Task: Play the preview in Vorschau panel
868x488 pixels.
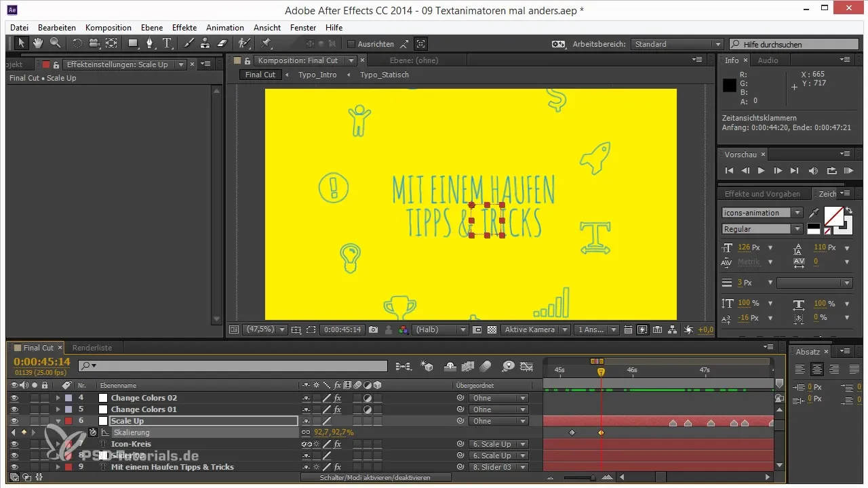Action: [x=762, y=171]
